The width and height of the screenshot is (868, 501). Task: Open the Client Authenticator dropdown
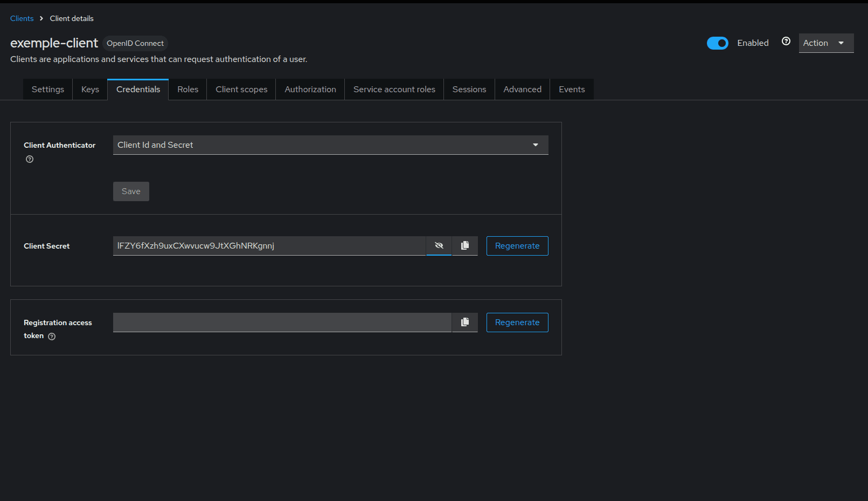pos(330,145)
